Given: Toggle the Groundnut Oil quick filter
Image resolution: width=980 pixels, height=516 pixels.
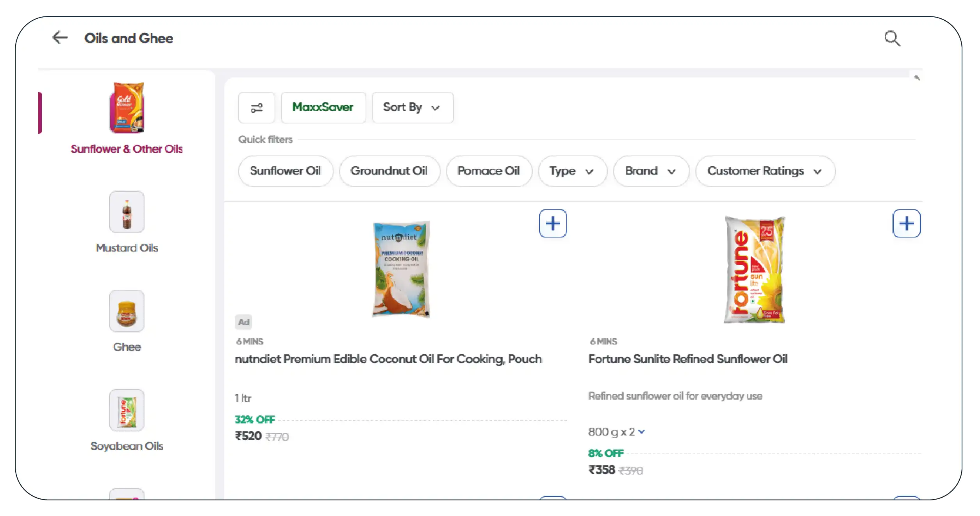Looking at the screenshot, I should (389, 171).
